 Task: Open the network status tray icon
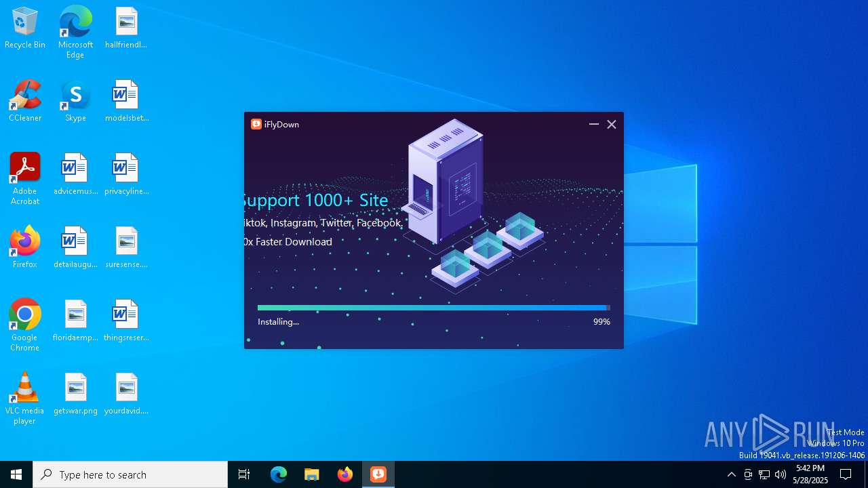pyautogui.click(x=764, y=474)
